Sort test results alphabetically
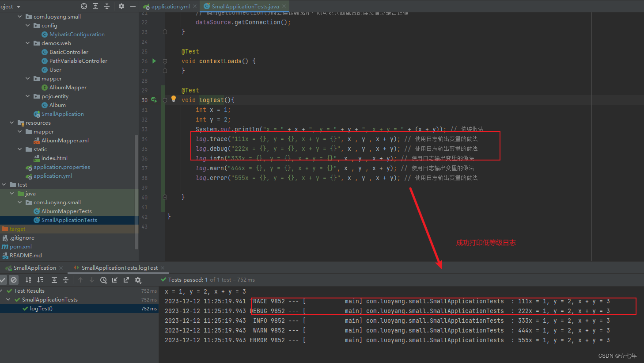This screenshot has height=363, width=644. [28, 280]
